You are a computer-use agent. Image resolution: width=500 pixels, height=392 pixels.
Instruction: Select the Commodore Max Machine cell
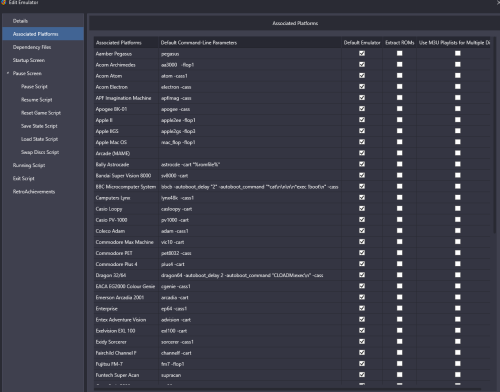point(126,242)
